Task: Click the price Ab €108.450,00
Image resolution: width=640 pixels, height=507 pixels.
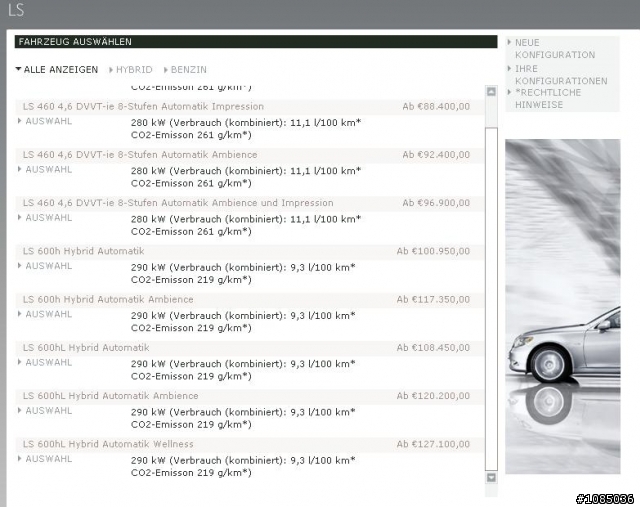Action: click(433, 347)
